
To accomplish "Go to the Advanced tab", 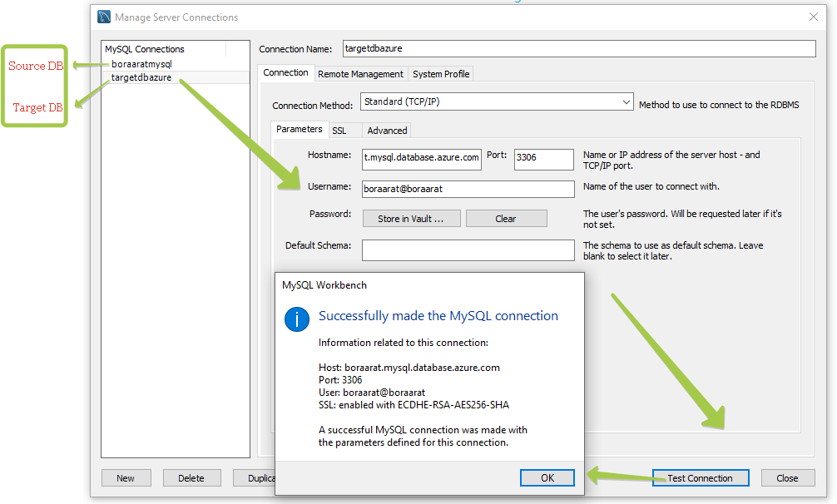I will [x=387, y=131].
